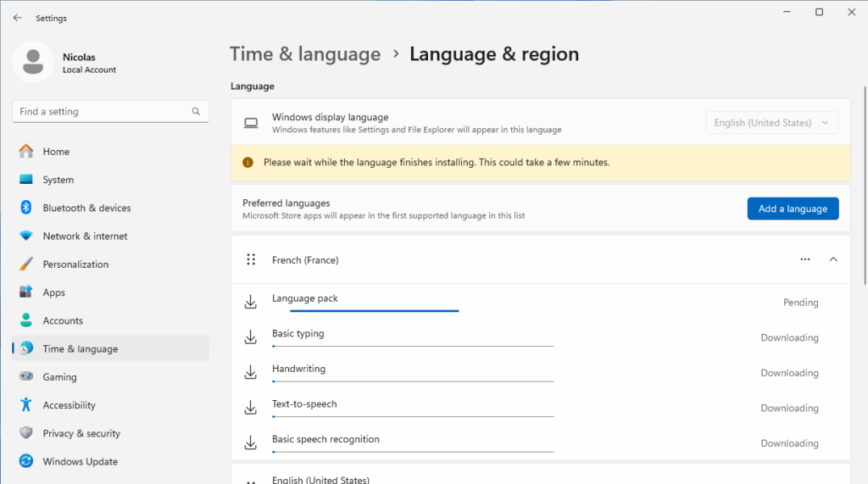Click the Gaming controller icon
868x484 pixels.
pos(26,376)
